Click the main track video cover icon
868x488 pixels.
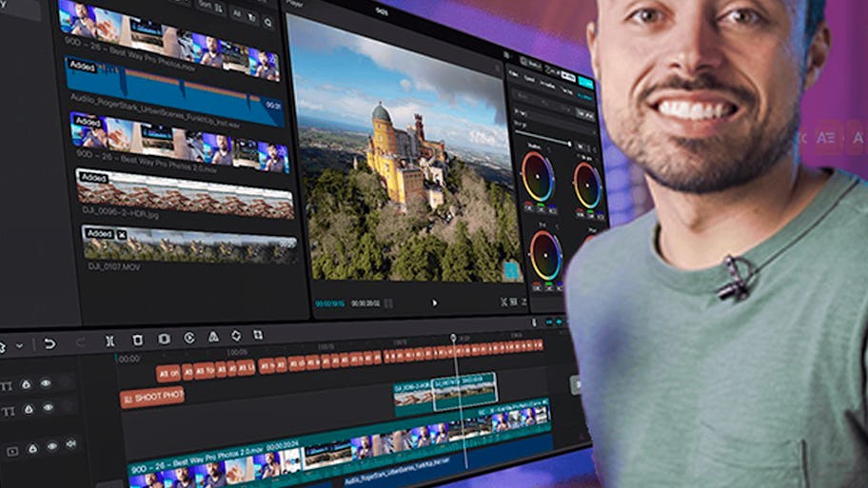click(12, 452)
